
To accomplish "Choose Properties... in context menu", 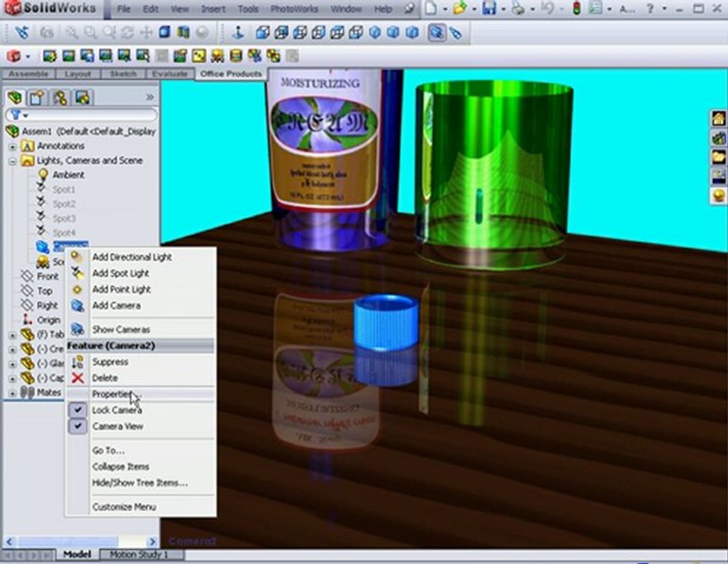I will pos(140,394).
